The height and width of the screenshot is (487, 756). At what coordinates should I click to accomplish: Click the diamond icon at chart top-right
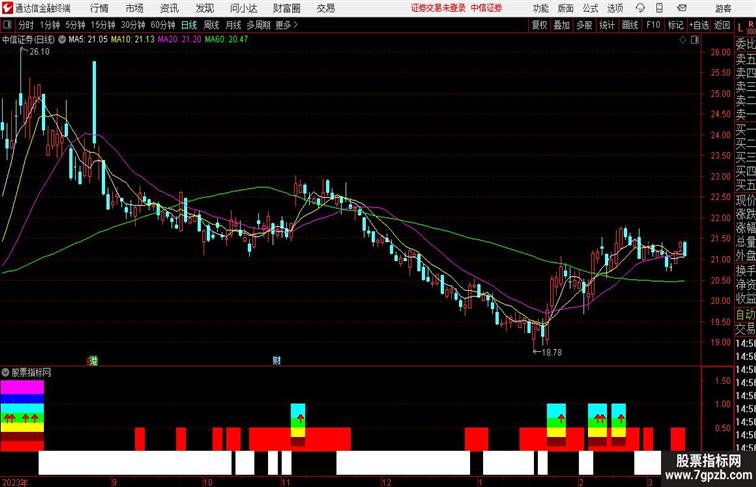point(683,40)
